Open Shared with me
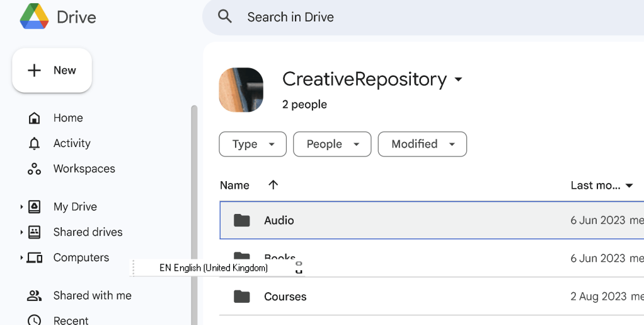This screenshot has width=644, height=325. pos(93,295)
